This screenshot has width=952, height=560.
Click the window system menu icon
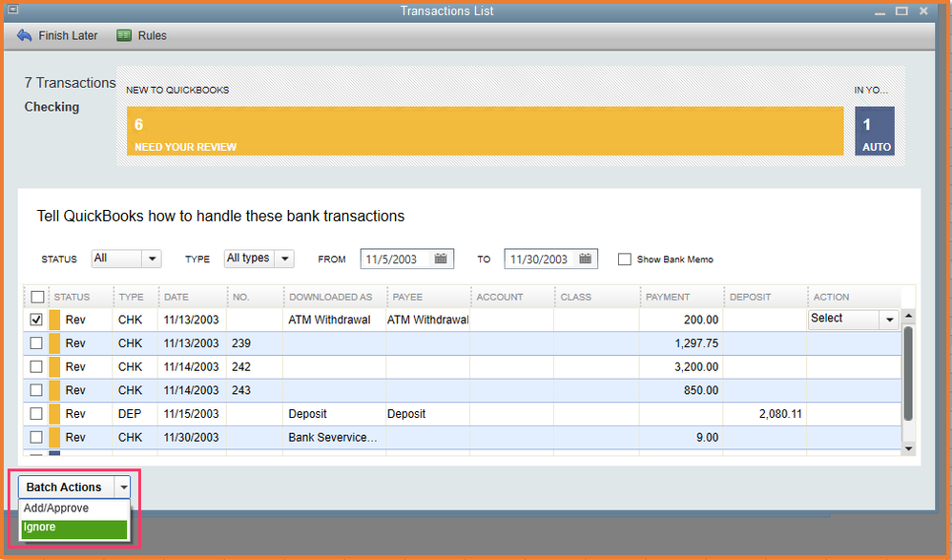pyautogui.click(x=12, y=10)
